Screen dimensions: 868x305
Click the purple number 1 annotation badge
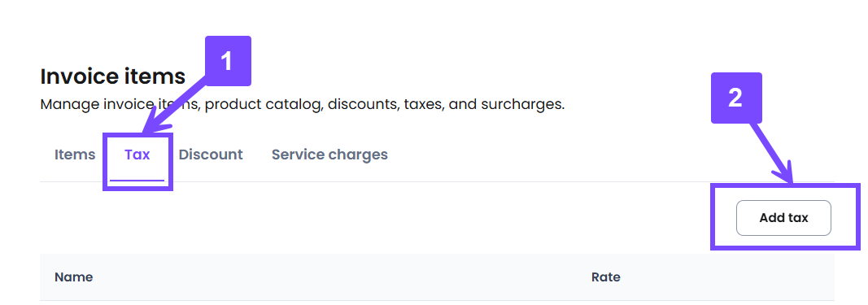click(x=228, y=61)
